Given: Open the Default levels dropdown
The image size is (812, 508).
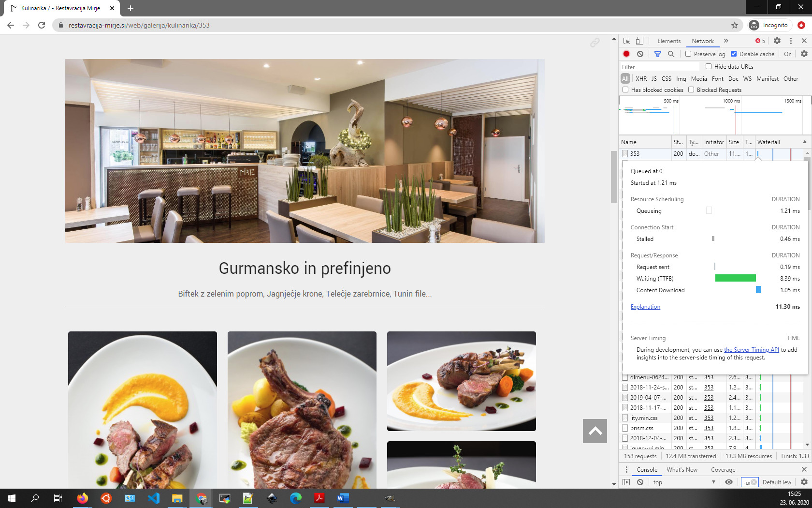Looking at the screenshot, I should [x=777, y=482].
